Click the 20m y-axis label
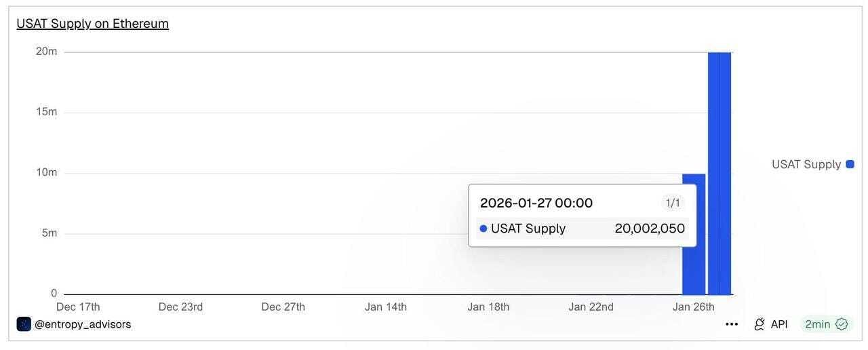The width and height of the screenshot is (868, 350). point(47,52)
